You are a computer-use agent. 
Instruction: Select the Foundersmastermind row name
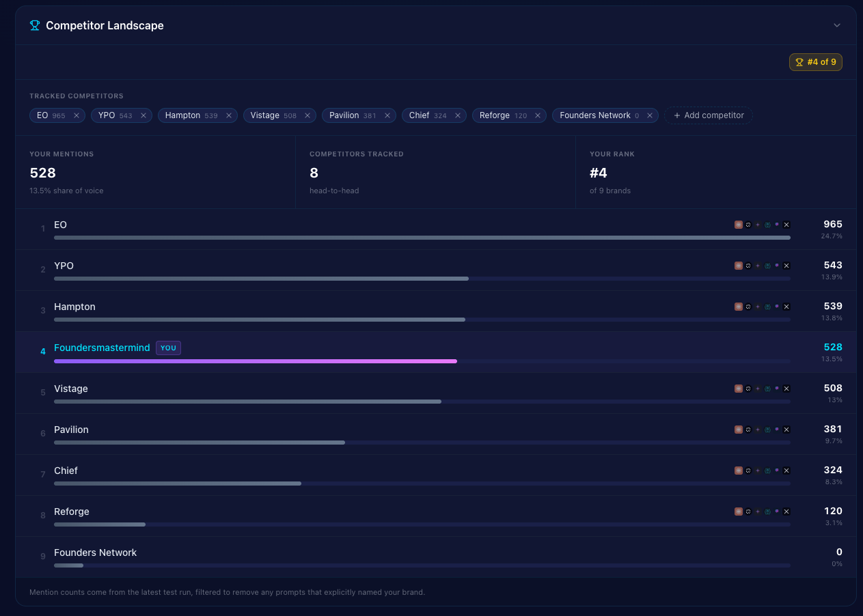click(x=102, y=348)
